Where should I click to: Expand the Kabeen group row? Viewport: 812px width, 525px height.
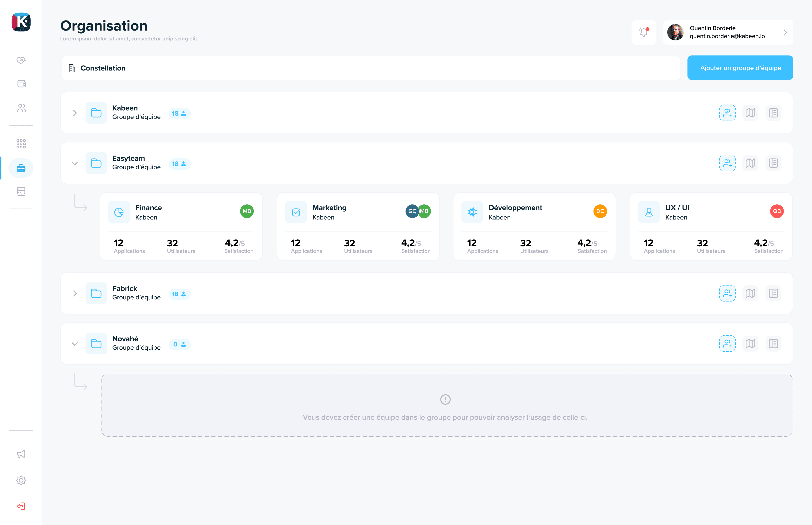pyautogui.click(x=75, y=113)
